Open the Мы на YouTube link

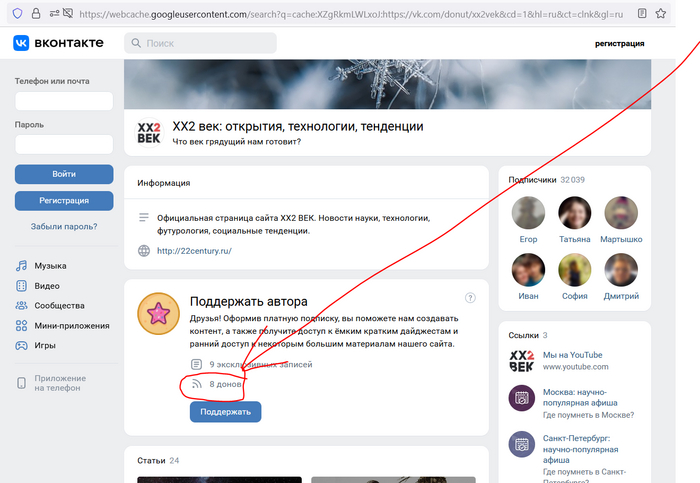tap(572, 355)
